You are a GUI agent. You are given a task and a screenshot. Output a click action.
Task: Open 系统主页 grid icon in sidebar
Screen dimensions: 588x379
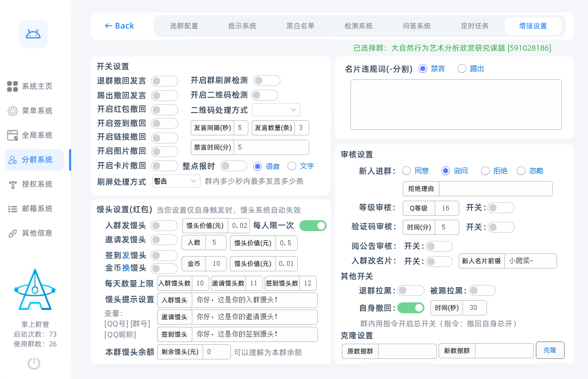click(x=12, y=86)
